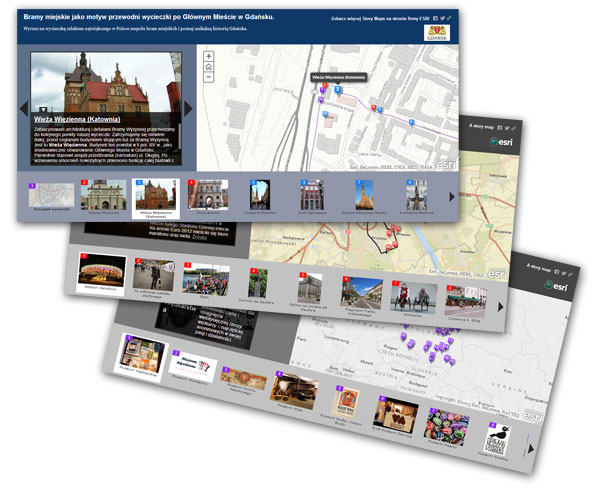Viewport: 600px width, 497px height.
Task: Open 'A story map' link in museums header
Action: click(538, 268)
